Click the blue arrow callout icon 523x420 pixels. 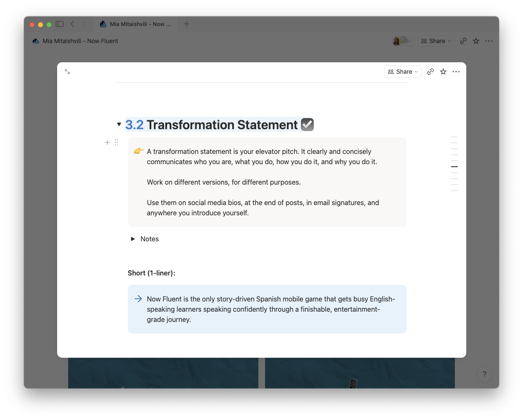(138, 298)
